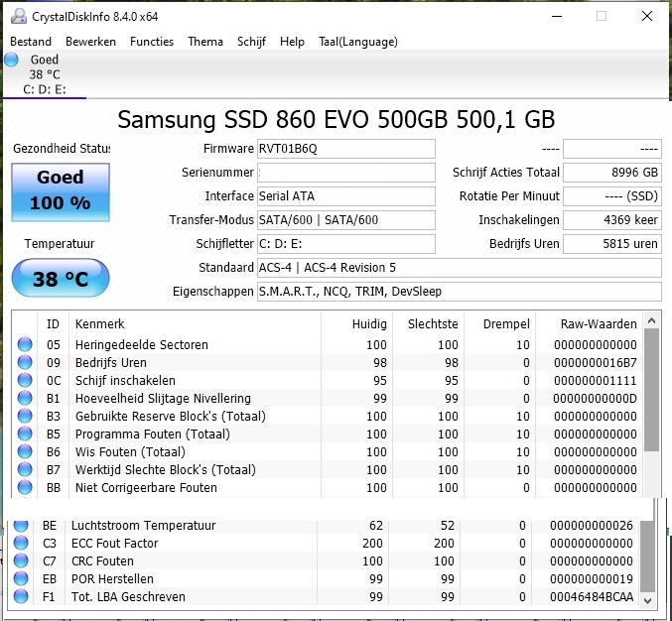Open the Schijf menu
The height and width of the screenshot is (621, 672).
251,42
